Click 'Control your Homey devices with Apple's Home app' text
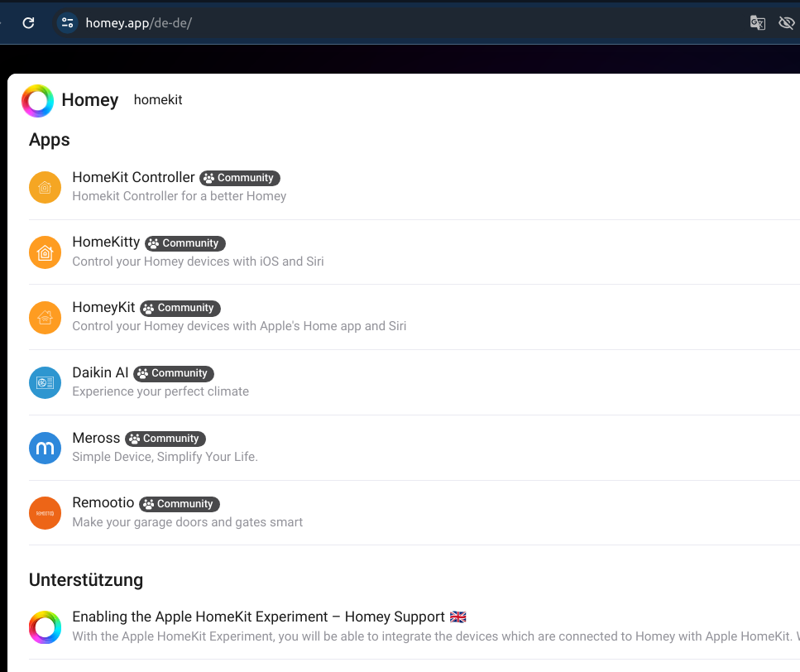This screenshot has width=800, height=672. (x=239, y=326)
